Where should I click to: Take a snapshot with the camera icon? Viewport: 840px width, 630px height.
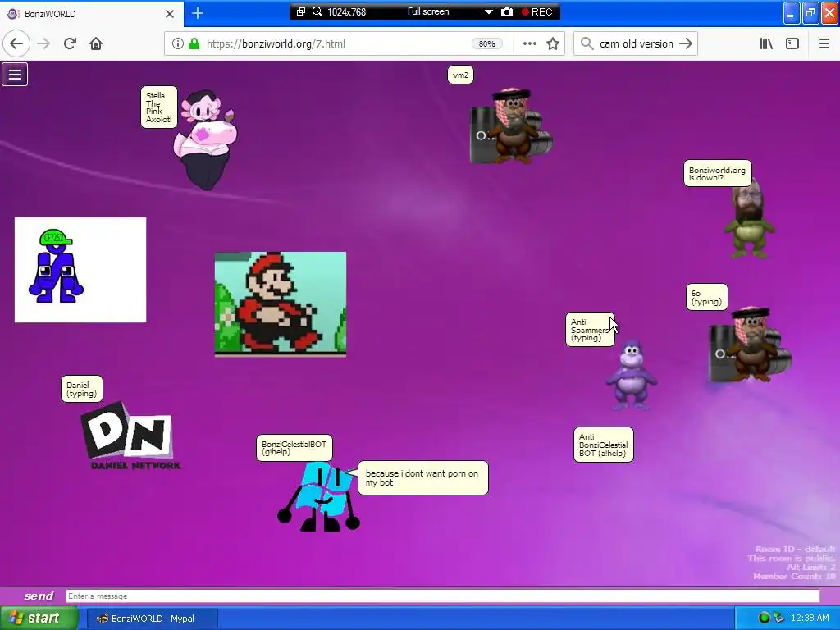507,11
